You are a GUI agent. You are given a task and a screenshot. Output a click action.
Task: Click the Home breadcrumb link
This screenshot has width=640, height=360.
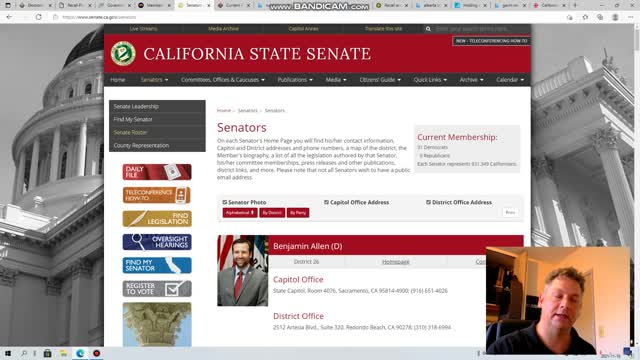click(x=224, y=111)
